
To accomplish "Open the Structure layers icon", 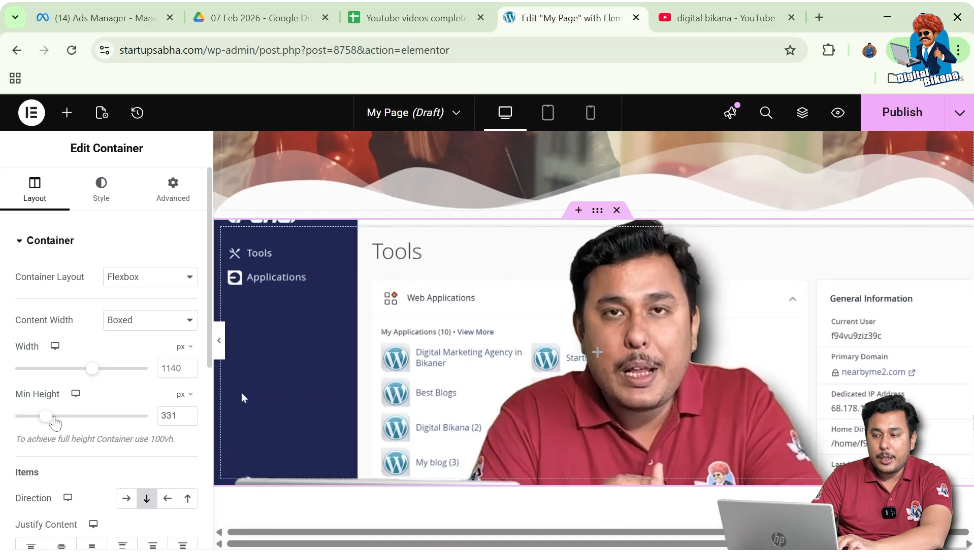I will point(802,113).
